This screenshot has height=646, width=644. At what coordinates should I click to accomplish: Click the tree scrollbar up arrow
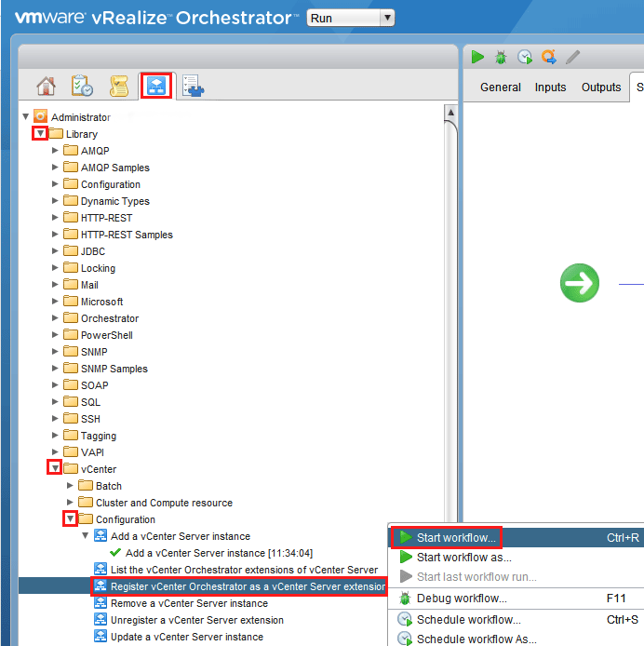[x=450, y=113]
